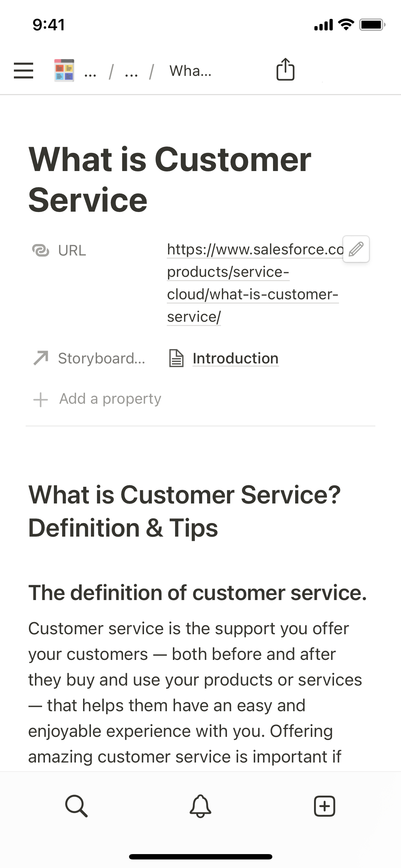The width and height of the screenshot is (401, 868).
Task: Click the pencil edit icon beside URL
Action: coord(356,249)
